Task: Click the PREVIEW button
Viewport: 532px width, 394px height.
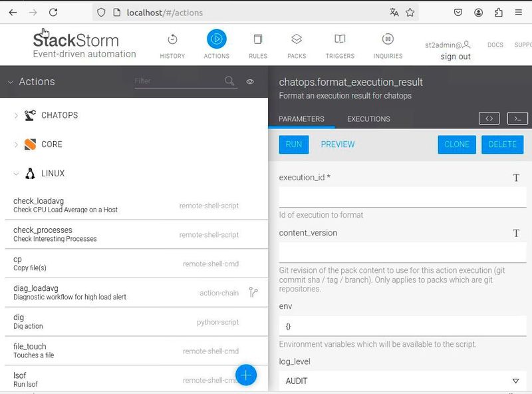Action: (x=338, y=144)
